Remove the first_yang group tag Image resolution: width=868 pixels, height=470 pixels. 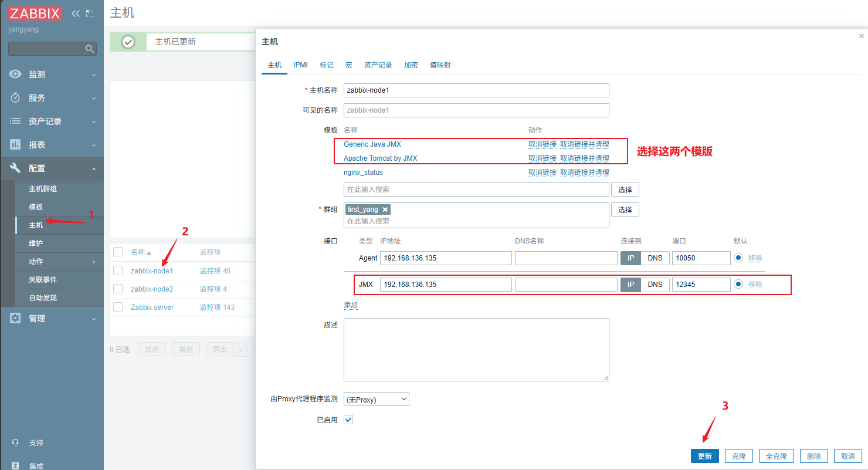[385, 209]
